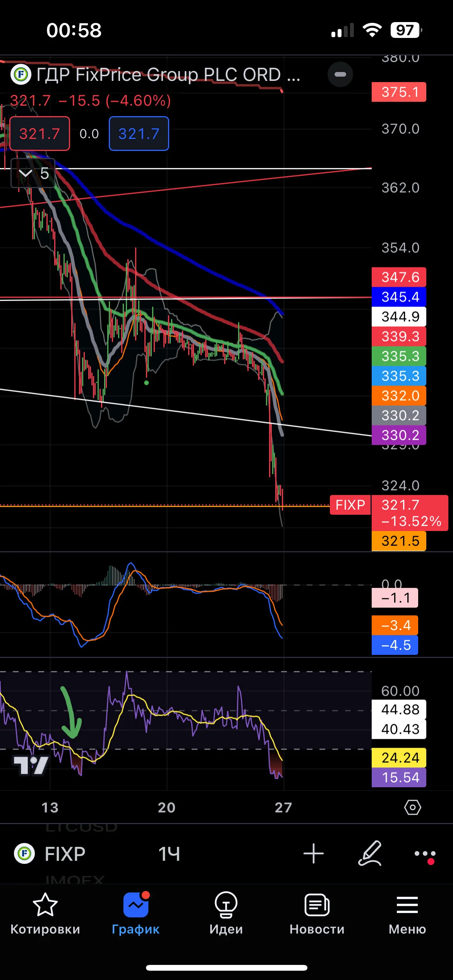This screenshot has width=453, height=980.
Task: Tap the 00:58 clock in status bar
Action: (74, 30)
